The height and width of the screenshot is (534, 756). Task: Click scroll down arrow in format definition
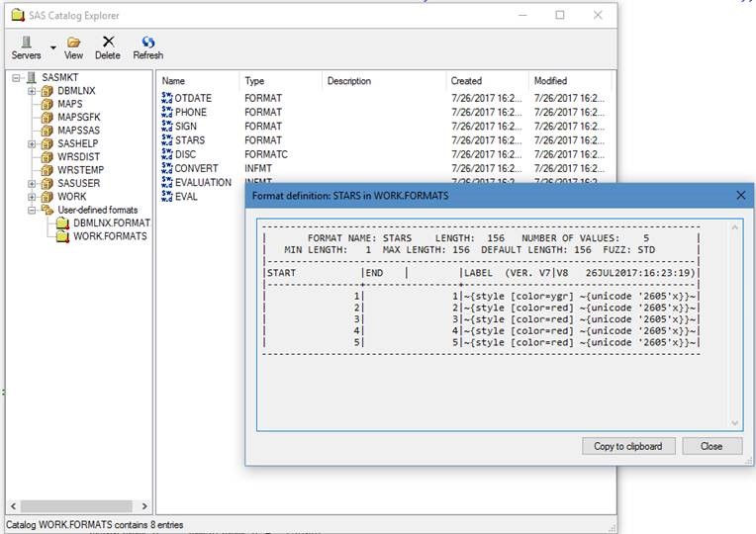(735, 423)
